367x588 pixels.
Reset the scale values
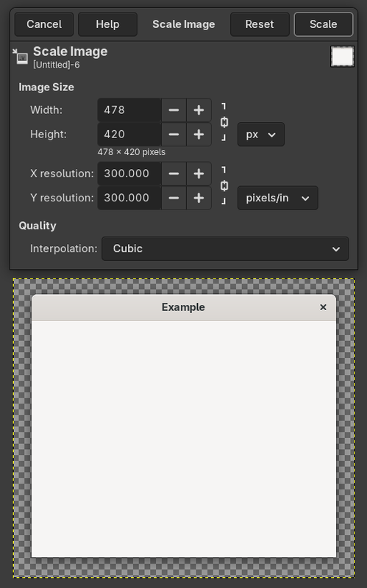[x=260, y=24]
